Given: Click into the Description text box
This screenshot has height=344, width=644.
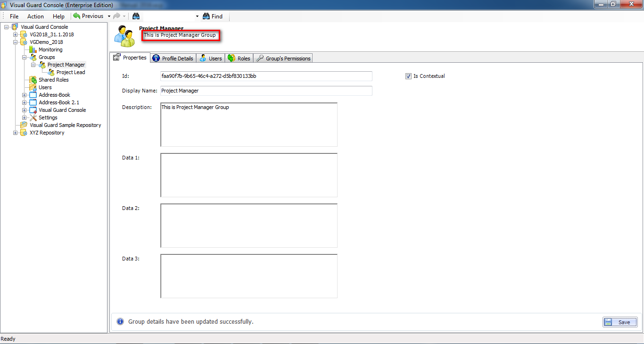Looking at the screenshot, I should pyautogui.click(x=249, y=125).
